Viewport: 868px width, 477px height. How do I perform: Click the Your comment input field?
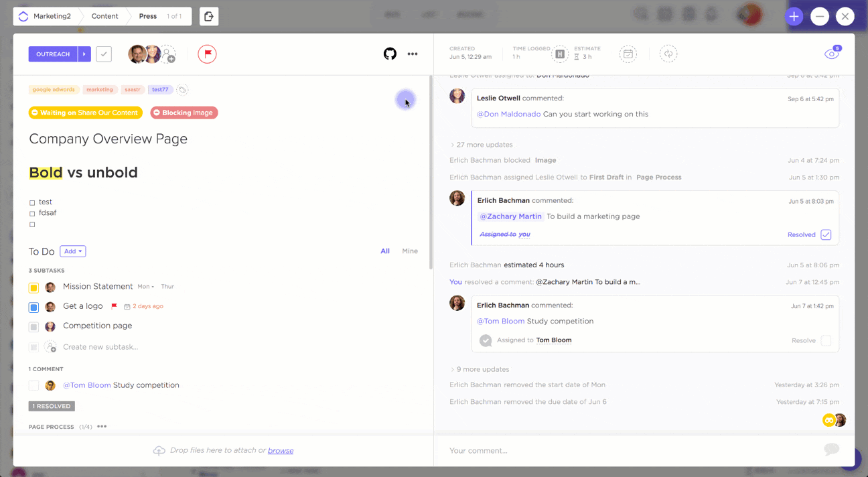coord(630,451)
